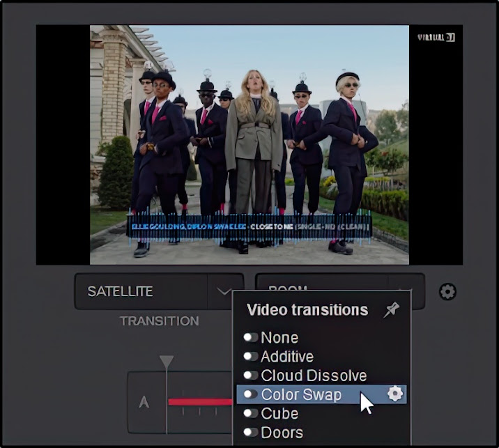This screenshot has height=448, width=499.
Task: Click the Video transitions heading
Action: 307,310
